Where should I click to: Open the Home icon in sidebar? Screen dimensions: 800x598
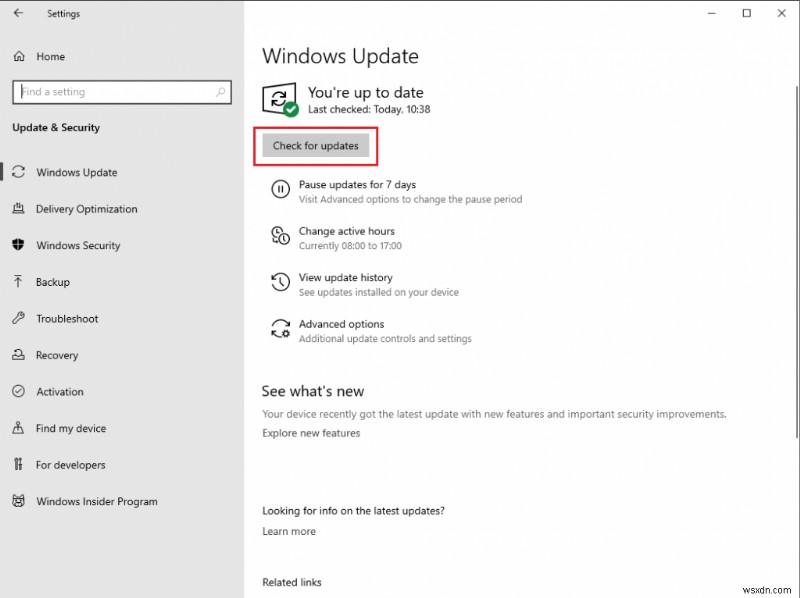(x=19, y=56)
